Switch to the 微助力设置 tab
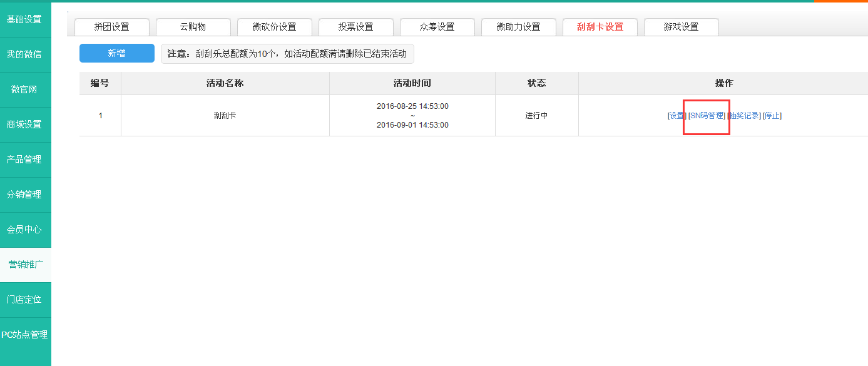The width and height of the screenshot is (868, 366). [518, 27]
